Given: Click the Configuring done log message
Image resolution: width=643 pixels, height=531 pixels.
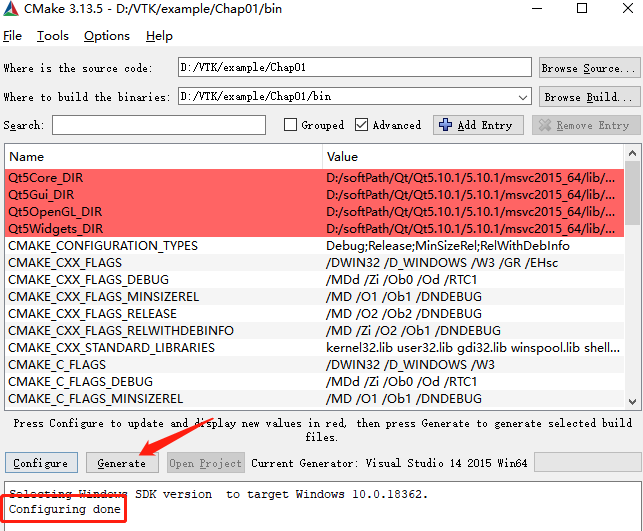Looking at the screenshot, I should [x=65, y=509].
